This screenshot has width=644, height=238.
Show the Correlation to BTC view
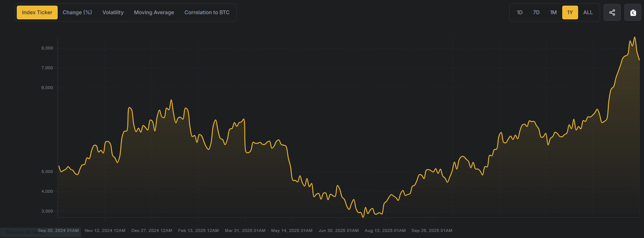(207, 12)
